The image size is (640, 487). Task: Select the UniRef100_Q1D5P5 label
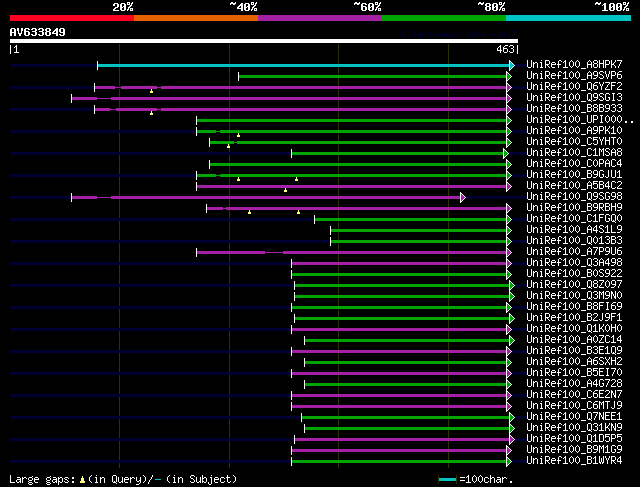(574, 439)
